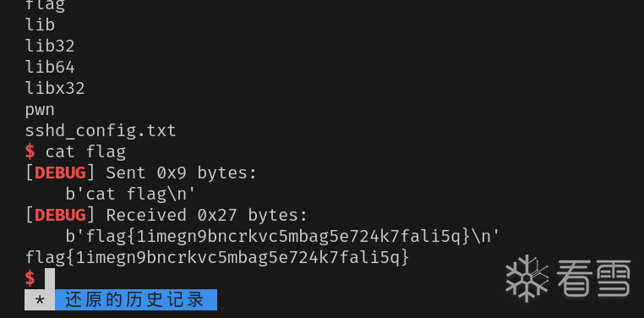Click the red DEBUG tag on Received line
The height and width of the screenshot is (318, 644).
60,216
